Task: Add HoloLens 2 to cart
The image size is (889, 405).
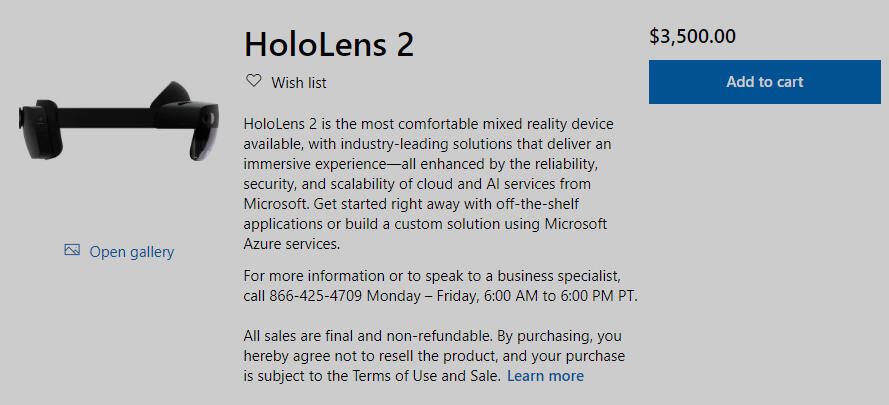Action: 764,82
